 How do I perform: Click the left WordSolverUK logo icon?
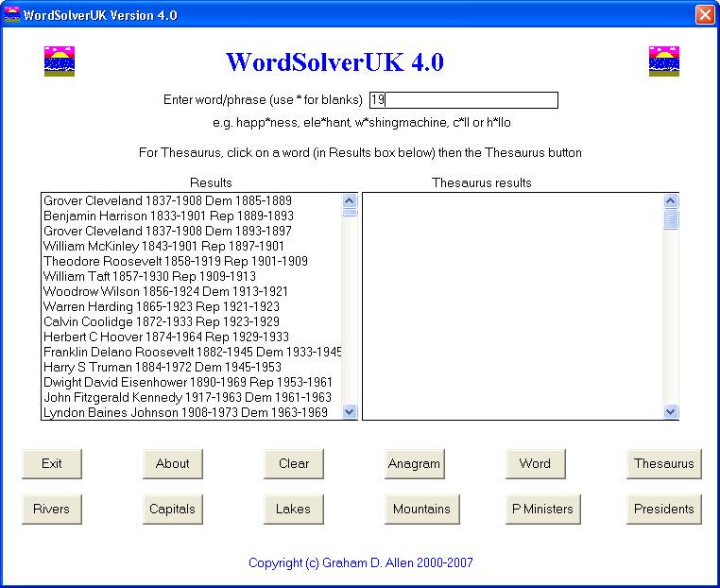click(x=60, y=61)
